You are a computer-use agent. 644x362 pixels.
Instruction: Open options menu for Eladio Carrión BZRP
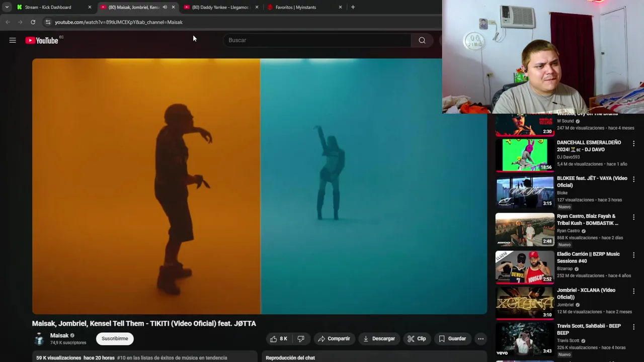click(x=633, y=255)
